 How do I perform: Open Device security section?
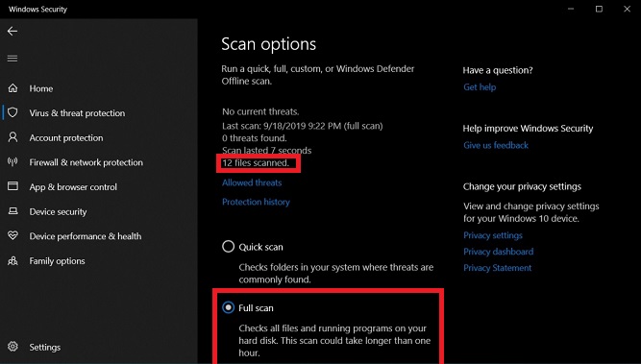(58, 212)
